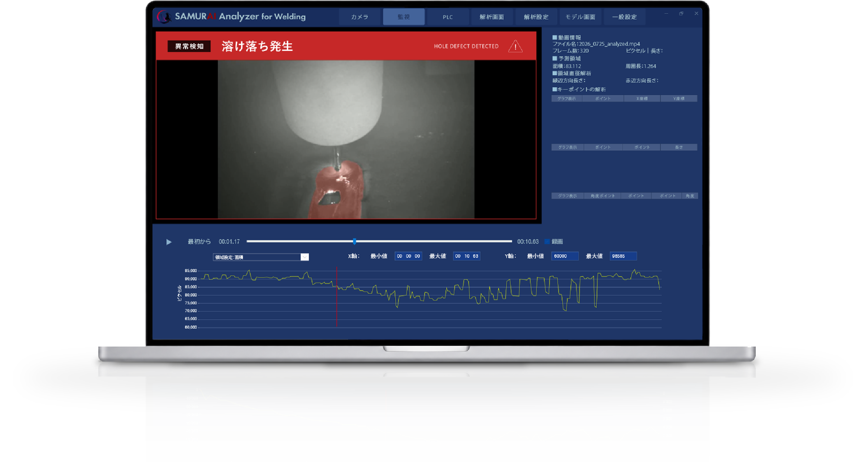The width and height of the screenshot is (868, 462).
Task: Click the video seek slider handle
Action: click(x=354, y=241)
